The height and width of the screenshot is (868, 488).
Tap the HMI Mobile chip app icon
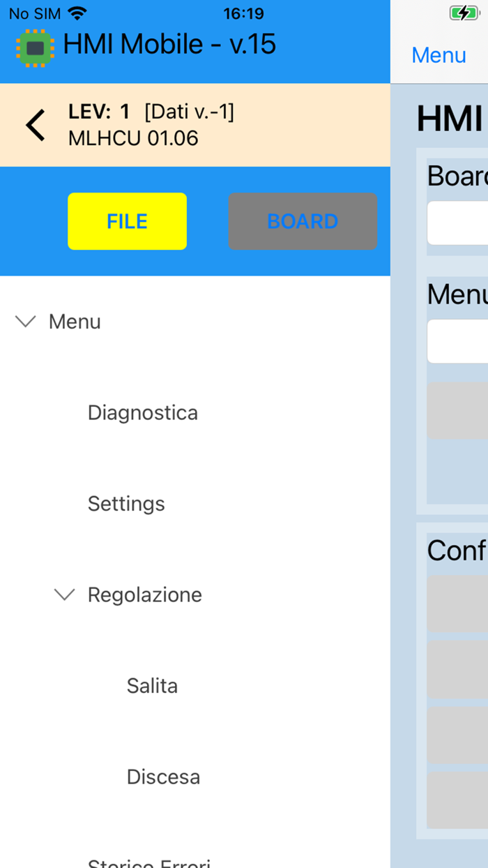tap(35, 47)
